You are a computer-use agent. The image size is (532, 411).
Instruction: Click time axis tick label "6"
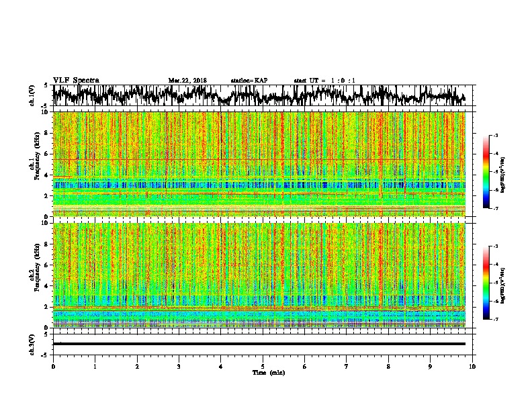pos(305,367)
